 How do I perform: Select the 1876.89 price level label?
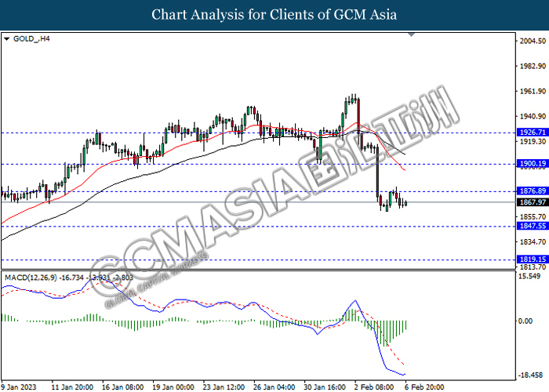[533, 191]
